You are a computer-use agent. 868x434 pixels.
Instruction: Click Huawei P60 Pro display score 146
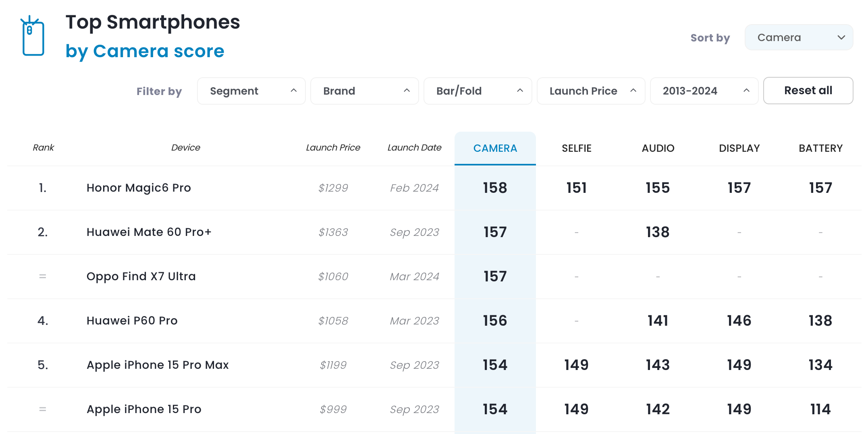coord(739,321)
